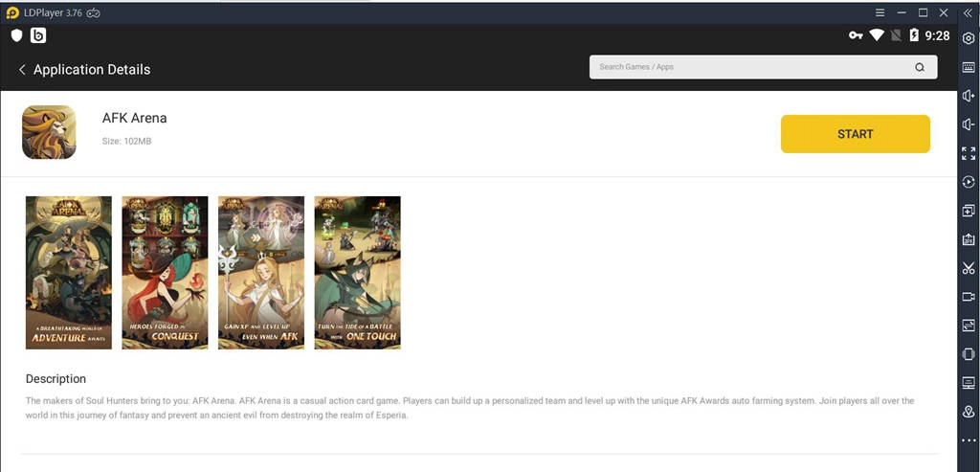Screen dimensions: 980x472
Task: Take a screenshot with the scissors icon
Action: point(969,268)
